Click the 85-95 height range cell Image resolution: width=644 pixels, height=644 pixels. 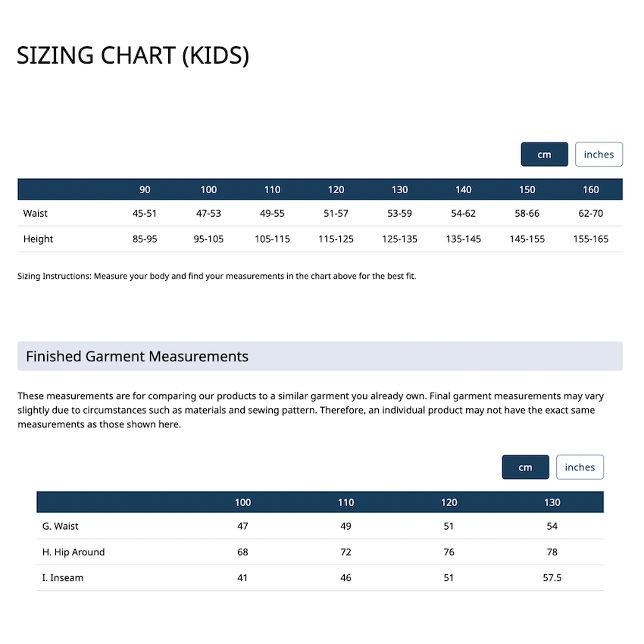tap(145, 239)
